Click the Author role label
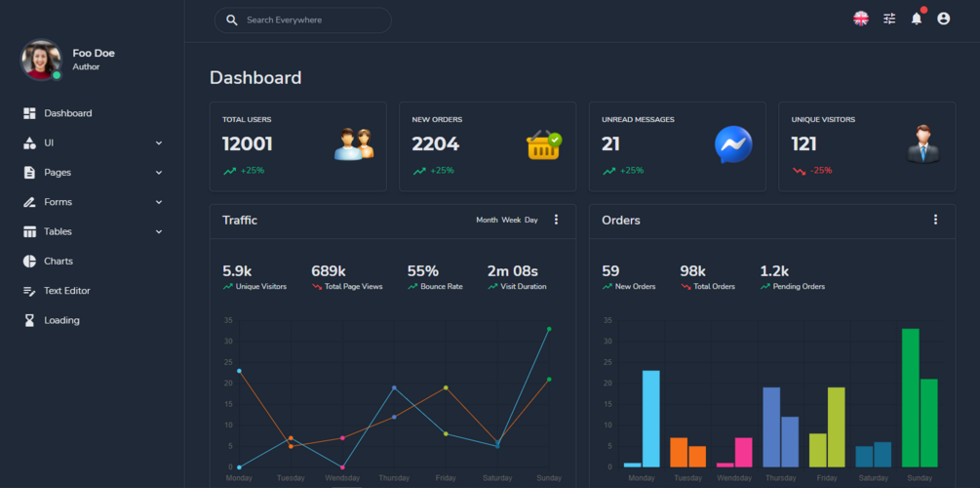This screenshot has width=980, height=488. point(86,67)
